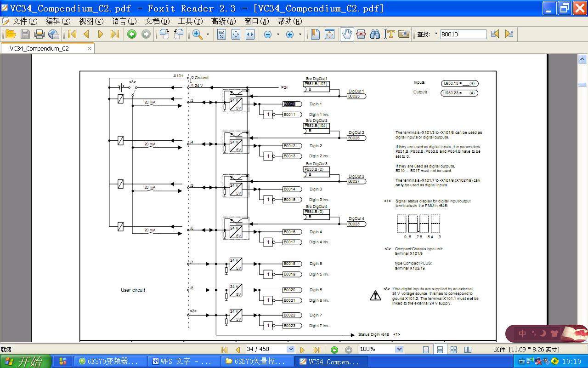Open the page number 34 / 468 dropdown
588x368 pixels.
tap(290, 350)
